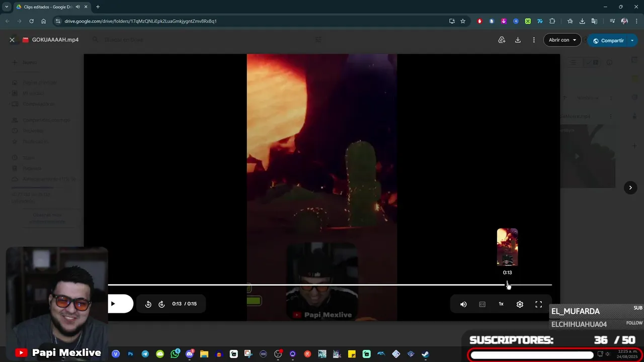Open the video player settings gear
This screenshot has width=644, height=362.
(x=520, y=304)
